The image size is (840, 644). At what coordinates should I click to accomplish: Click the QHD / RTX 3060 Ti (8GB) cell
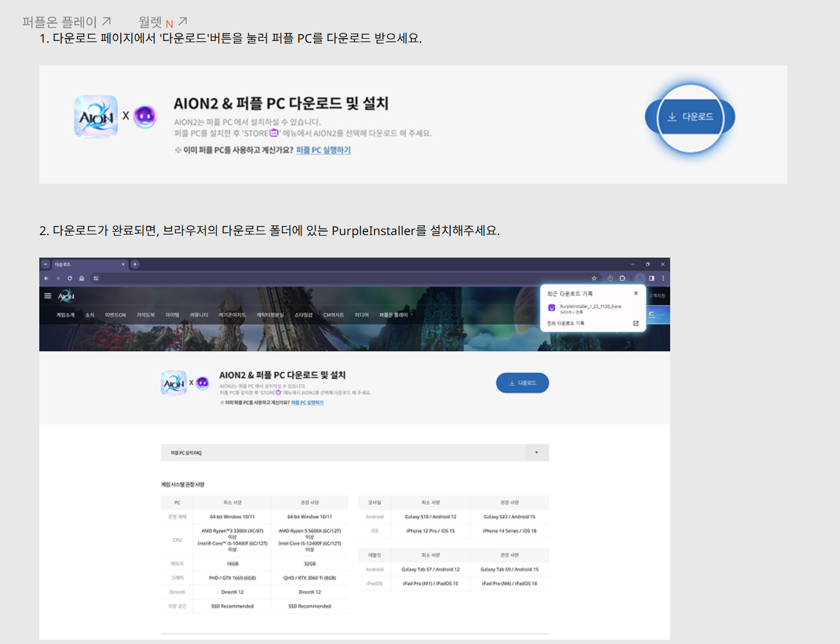310,578
